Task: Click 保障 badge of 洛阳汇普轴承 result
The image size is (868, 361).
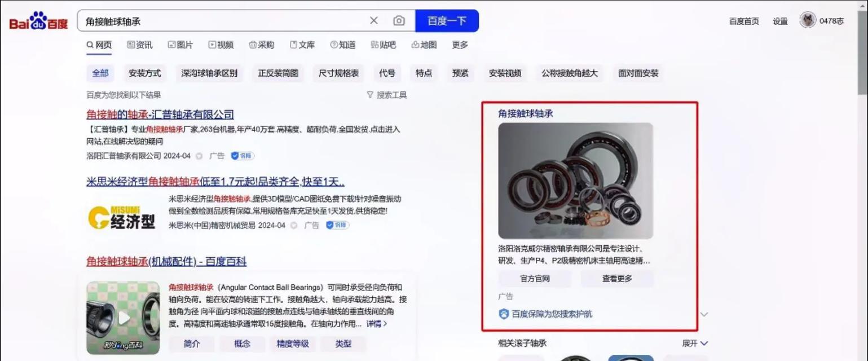Action: click(243, 156)
